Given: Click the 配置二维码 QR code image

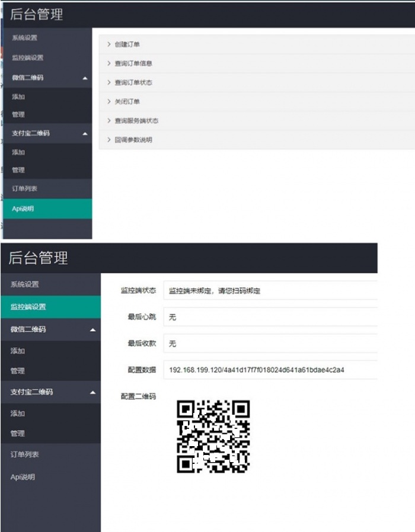Looking at the screenshot, I should [213, 436].
